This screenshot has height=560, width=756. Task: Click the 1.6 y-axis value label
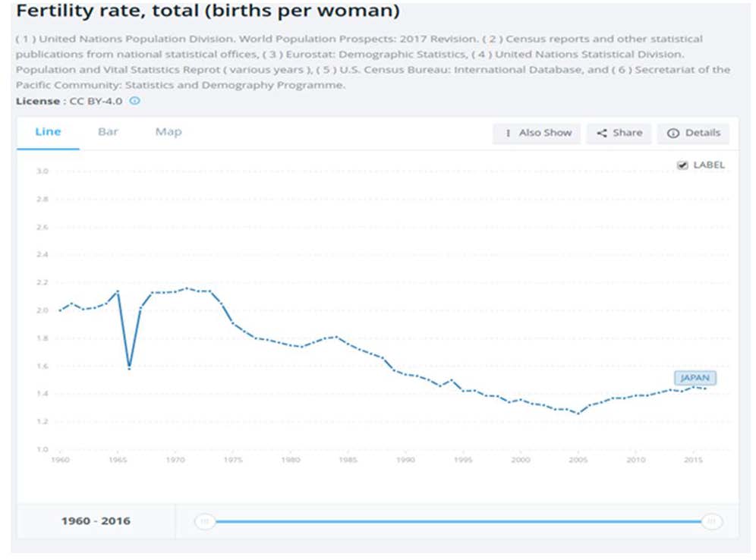coord(43,367)
